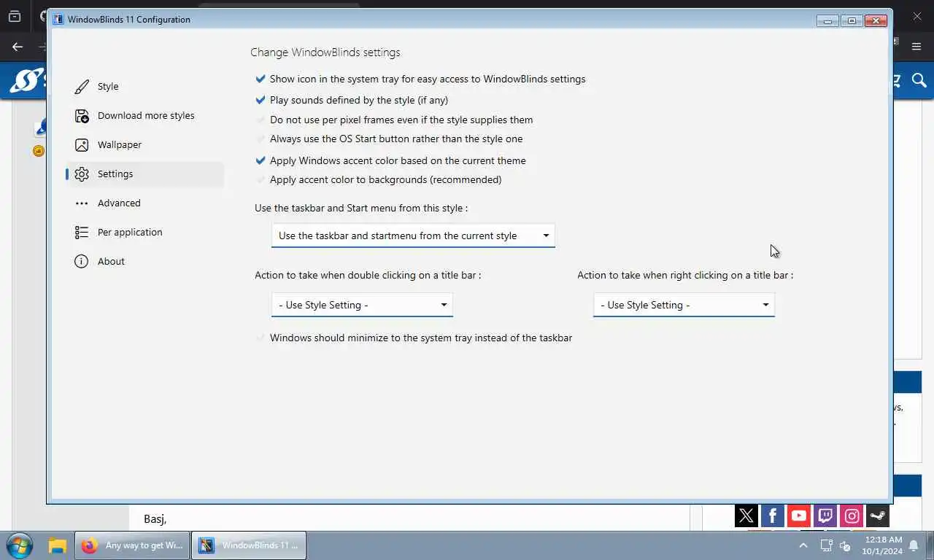Open the Twitch link in browser page

(x=825, y=516)
